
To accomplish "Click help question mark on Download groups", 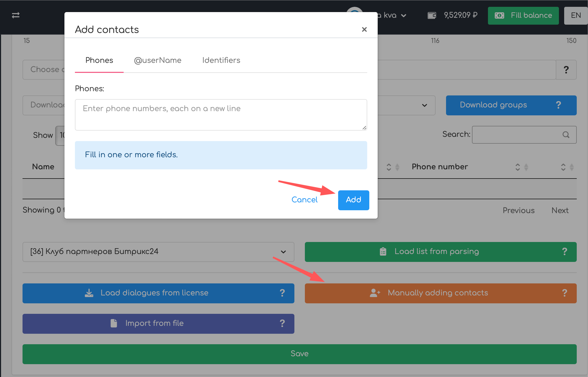I will click(558, 105).
